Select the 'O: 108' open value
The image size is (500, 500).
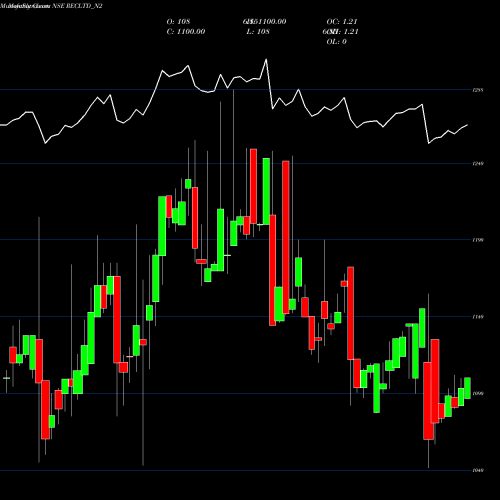[178, 22]
